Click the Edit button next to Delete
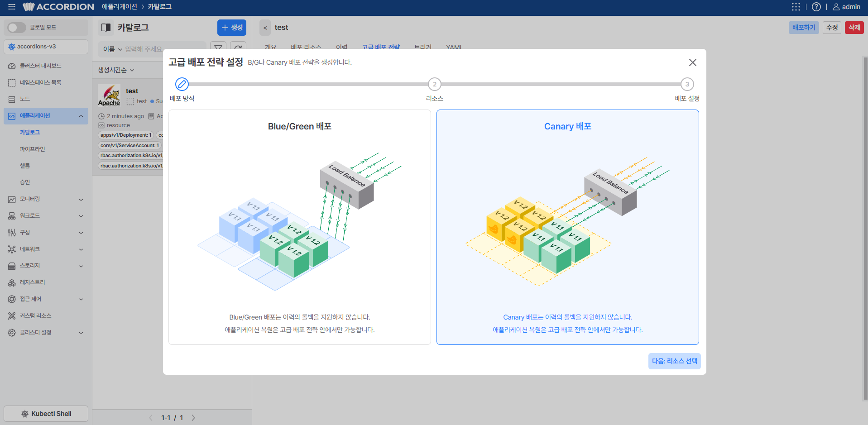 coord(832,28)
